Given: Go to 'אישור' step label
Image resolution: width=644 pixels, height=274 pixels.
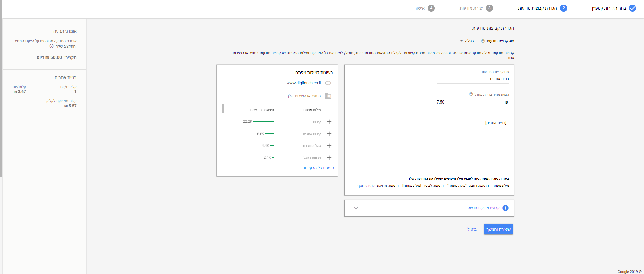Looking at the screenshot, I should [x=419, y=8].
